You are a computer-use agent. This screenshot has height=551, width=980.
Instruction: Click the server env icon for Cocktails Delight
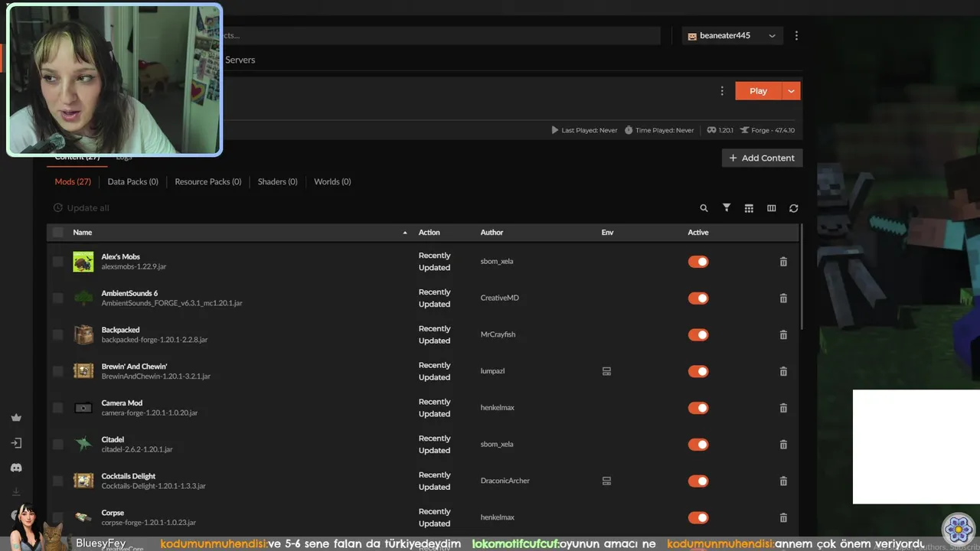pyautogui.click(x=606, y=481)
